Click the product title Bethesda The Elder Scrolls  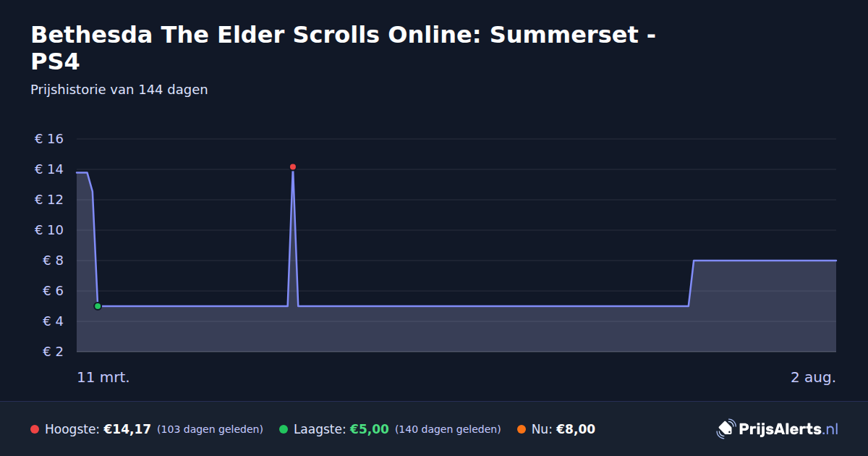344,48
